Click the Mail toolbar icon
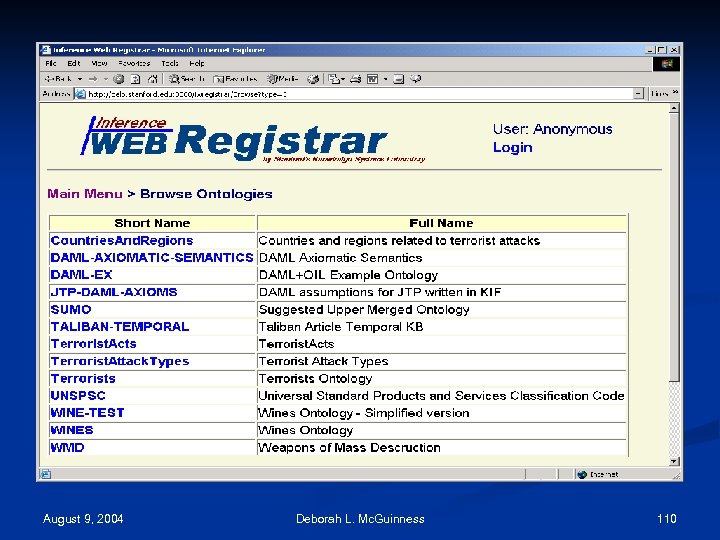Image resolution: width=720 pixels, height=540 pixels. (336, 79)
